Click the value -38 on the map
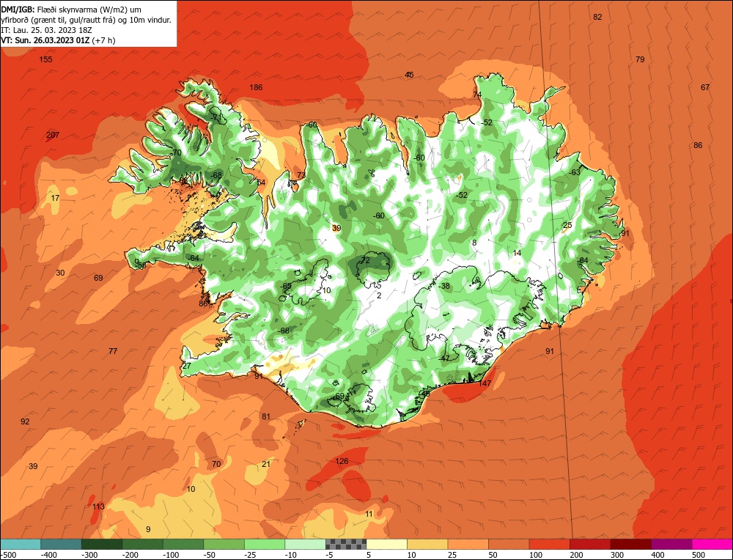Viewport: 733px width, 560px height. pyautogui.click(x=444, y=286)
